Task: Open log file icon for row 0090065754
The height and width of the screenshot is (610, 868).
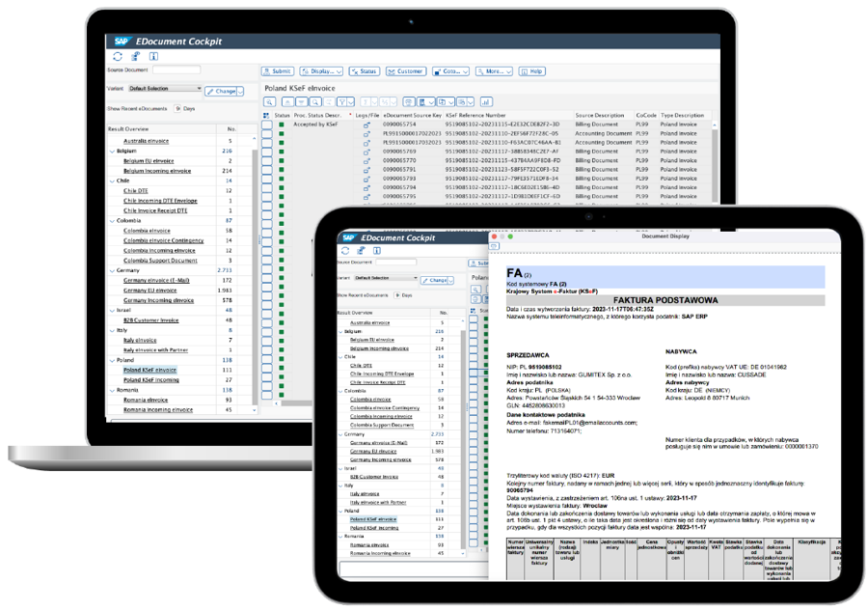Action: click(366, 125)
